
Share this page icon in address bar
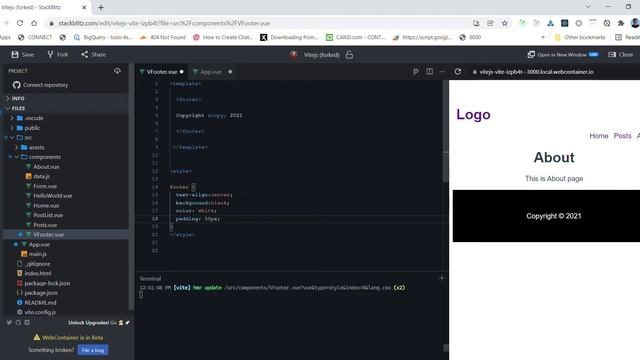pos(490,23)
